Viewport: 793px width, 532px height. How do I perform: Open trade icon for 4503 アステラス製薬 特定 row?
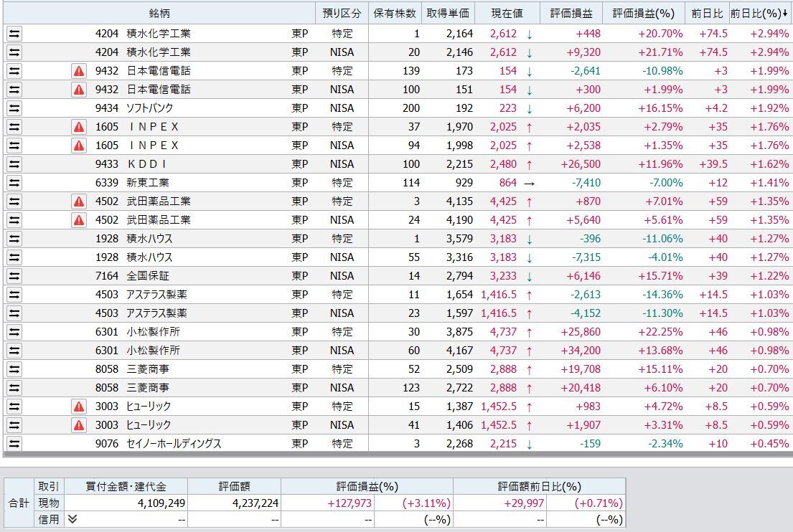pos(14,295)
